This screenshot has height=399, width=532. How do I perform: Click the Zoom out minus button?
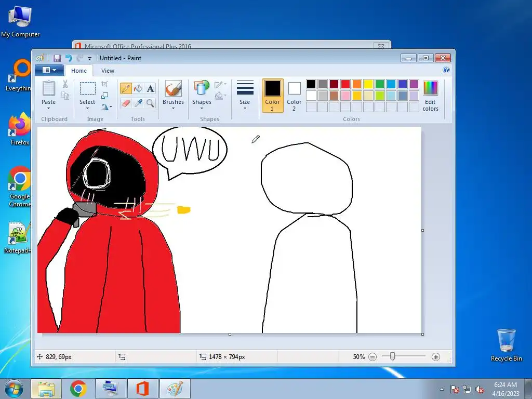(373, 357)
